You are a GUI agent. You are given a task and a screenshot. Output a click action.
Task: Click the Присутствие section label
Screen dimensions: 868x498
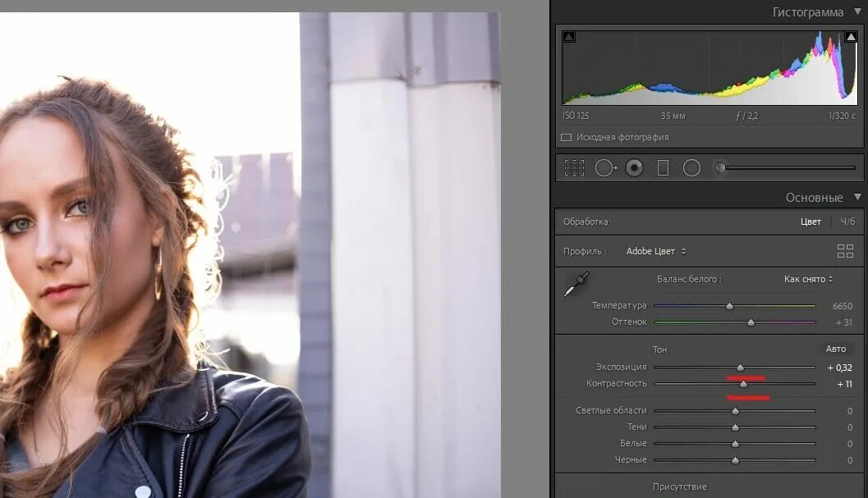680,487
